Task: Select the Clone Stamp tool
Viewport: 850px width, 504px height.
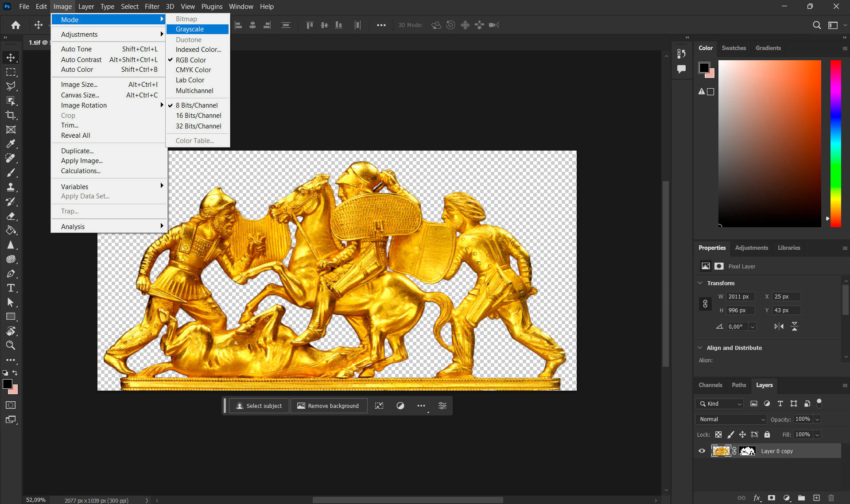Action: pyautogui.click(x=11, y=187)
